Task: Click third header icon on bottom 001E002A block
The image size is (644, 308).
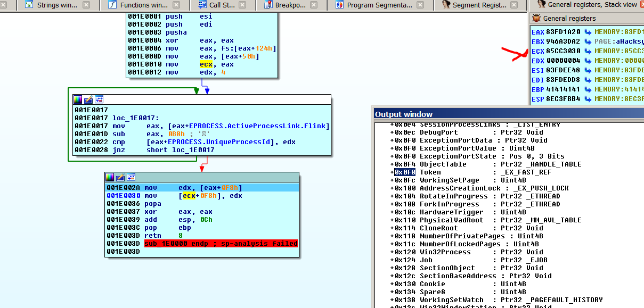Action: tap(131, 177)
